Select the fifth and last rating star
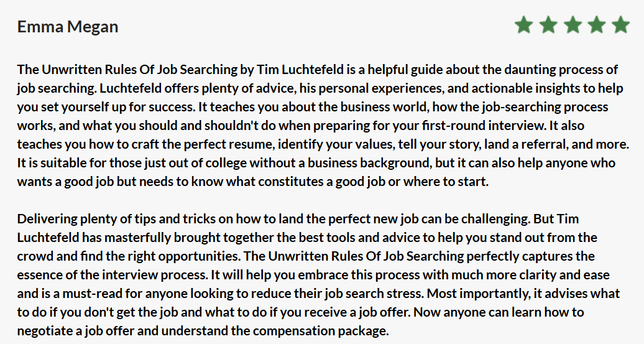This screenshot has width=644, height=344. click(x=620, y=26)
